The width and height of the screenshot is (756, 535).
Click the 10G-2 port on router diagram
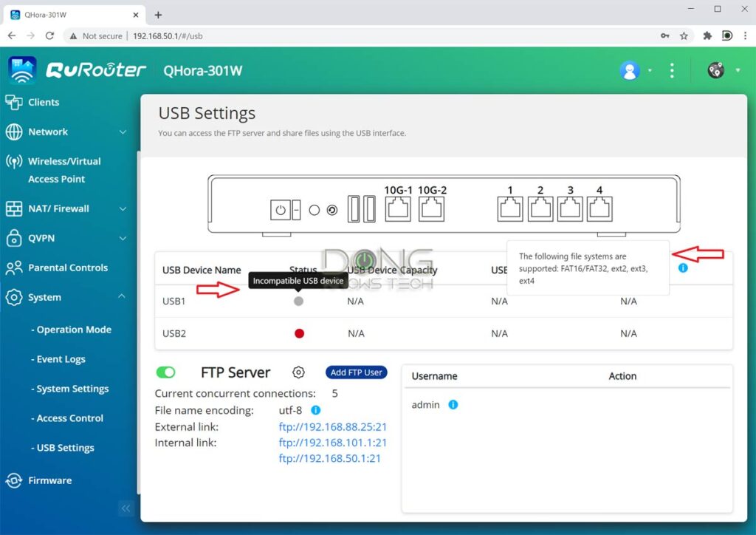pyautogui.click(x=431, y=209)
